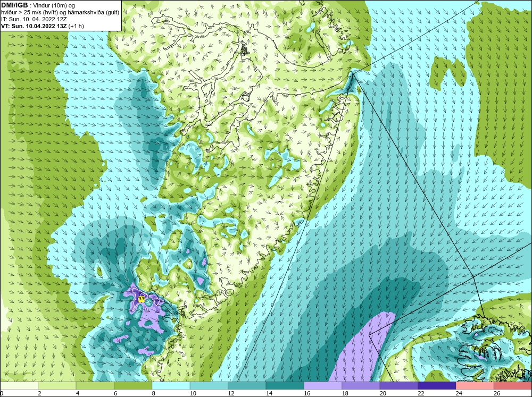Click the legend scale label '18'

tap(345, 393)
